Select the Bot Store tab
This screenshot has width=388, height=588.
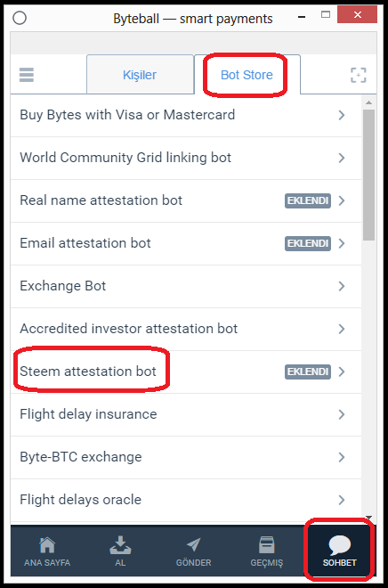coord(247,75)
